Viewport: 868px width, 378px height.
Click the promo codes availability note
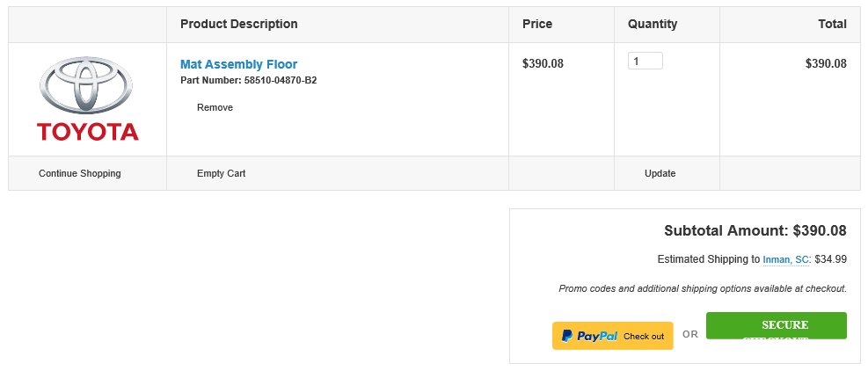point(703,288)
